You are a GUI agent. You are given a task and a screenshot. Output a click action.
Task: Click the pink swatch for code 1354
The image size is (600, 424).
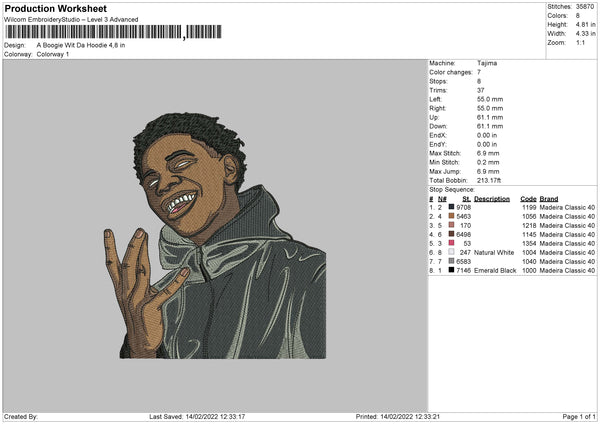[451, 243]
